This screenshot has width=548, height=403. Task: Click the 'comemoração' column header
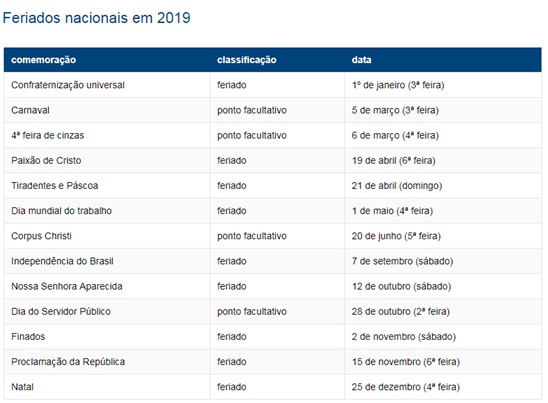[43, 60]
